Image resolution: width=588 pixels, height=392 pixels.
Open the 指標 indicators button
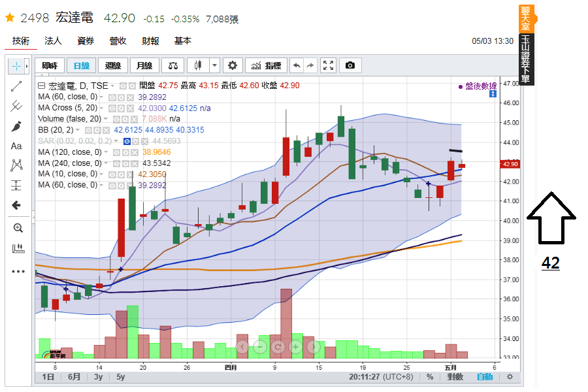(x=267, y=65)
